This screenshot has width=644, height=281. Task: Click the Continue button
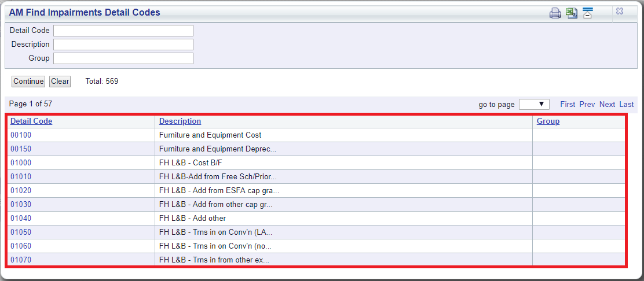[28, 81]
